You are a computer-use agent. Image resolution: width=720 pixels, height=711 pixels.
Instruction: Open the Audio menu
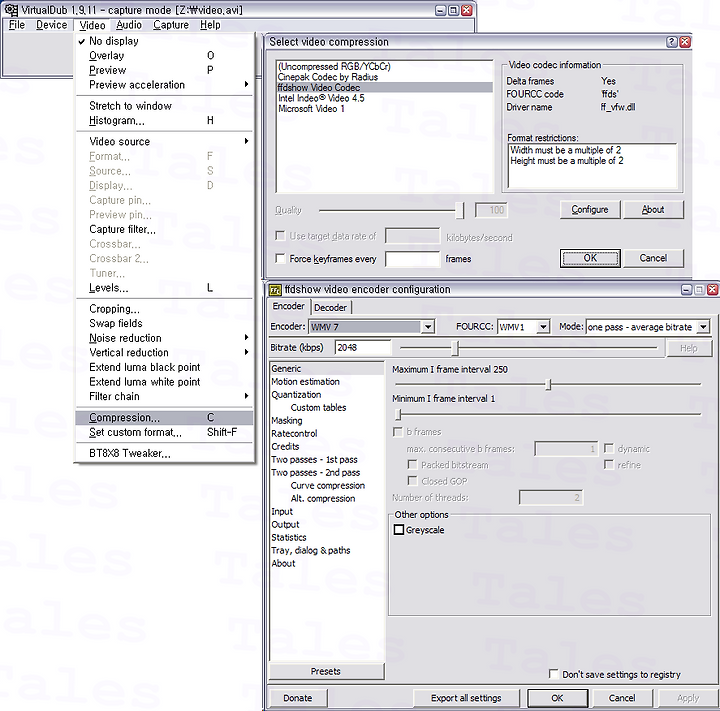click(129, 25)
